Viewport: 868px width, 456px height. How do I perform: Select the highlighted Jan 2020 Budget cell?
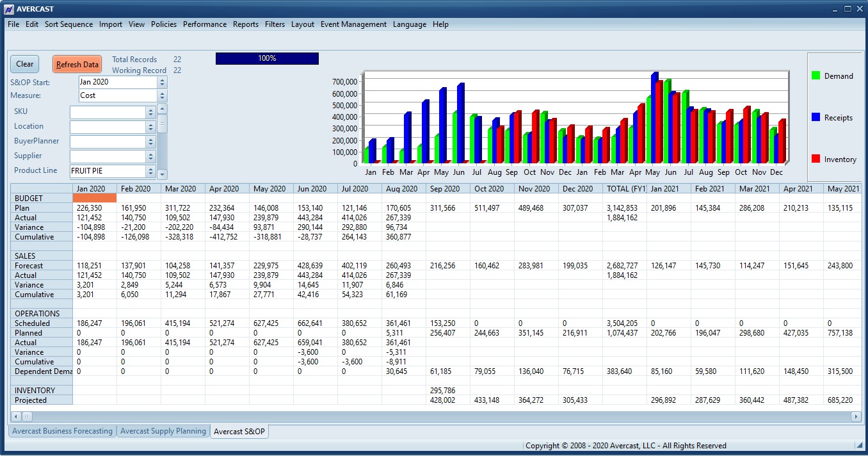click(95, 198)
